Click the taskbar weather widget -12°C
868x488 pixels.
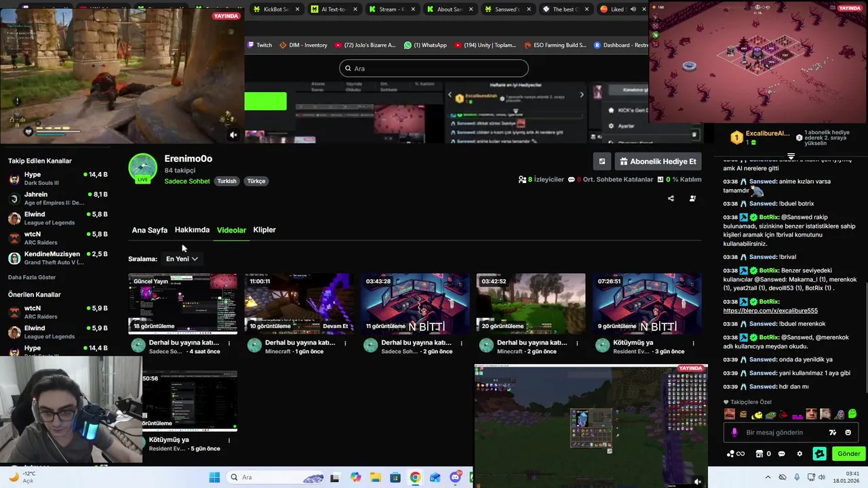pyautogui.click(x=22, y=477)
